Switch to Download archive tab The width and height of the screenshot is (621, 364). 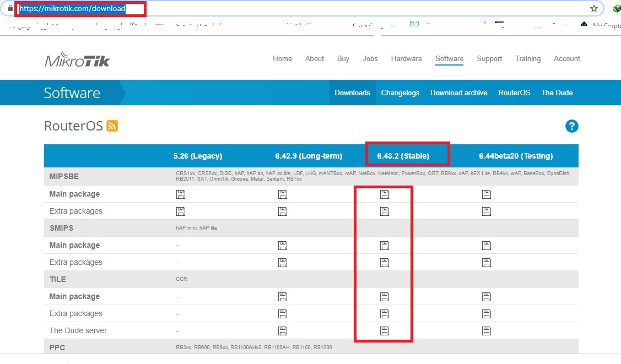tap(459, 93)
